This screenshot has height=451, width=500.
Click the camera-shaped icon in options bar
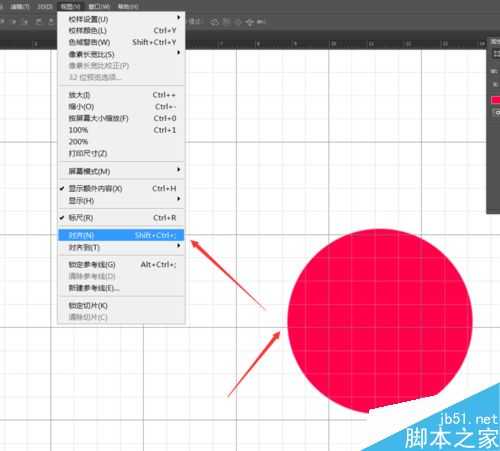(x=262, y=22)
